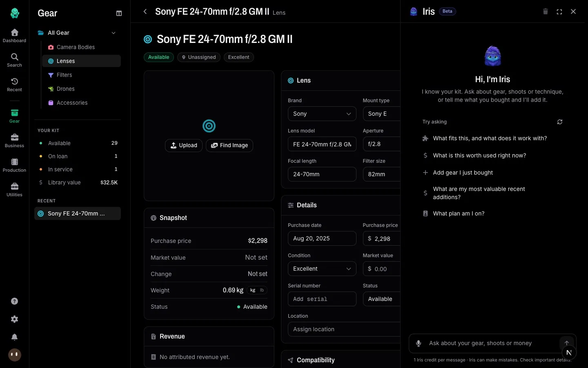This screenshot has height=368, width=588.
Task: Open the user profile avatar
Action: (15, 355)
